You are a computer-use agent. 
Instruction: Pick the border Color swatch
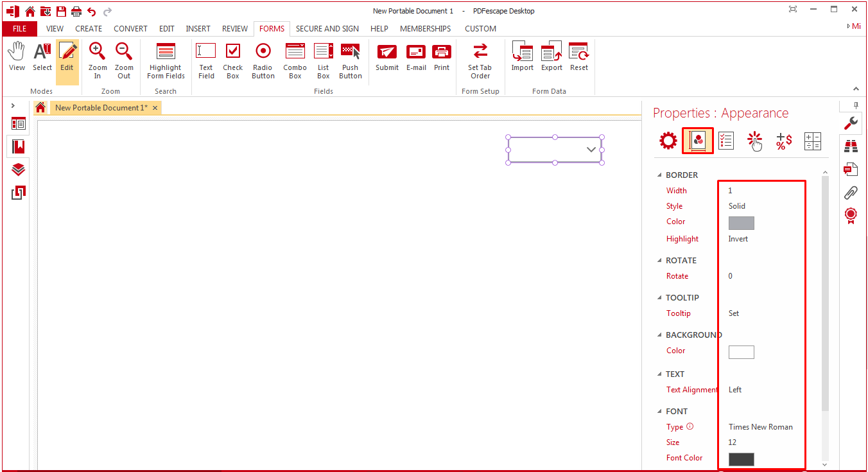(741, 223)
